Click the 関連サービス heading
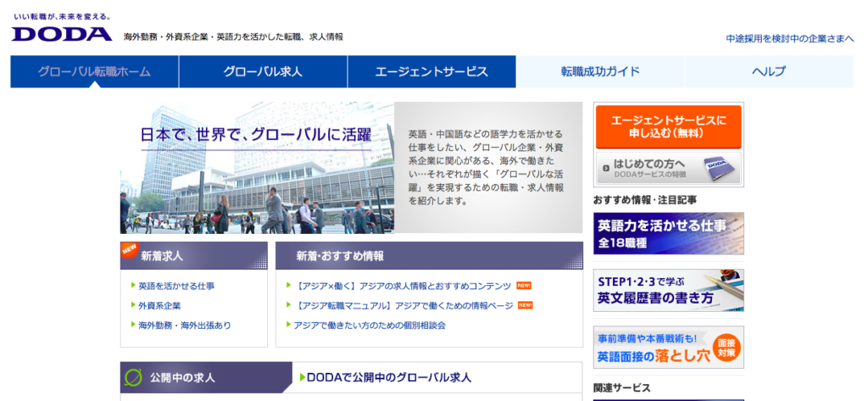The image size is (868, 401). pos(622,387)
